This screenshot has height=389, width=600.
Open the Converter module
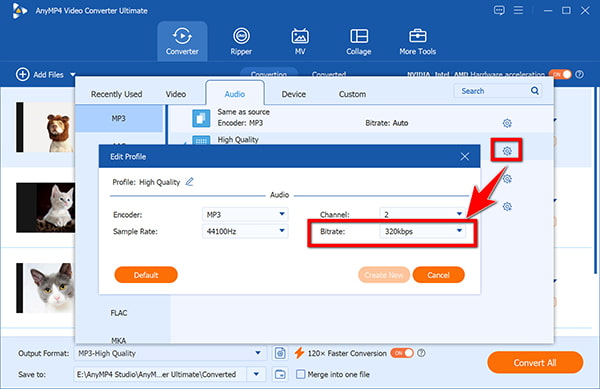point(182,41)
